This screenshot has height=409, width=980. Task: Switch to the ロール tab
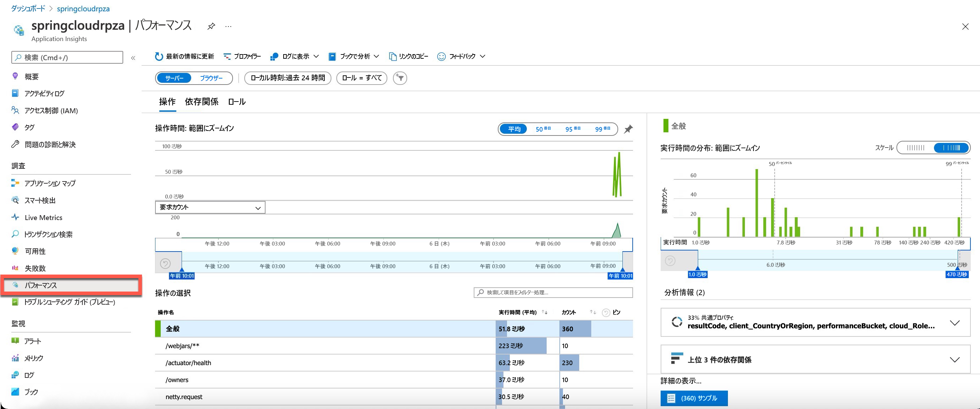237,102
